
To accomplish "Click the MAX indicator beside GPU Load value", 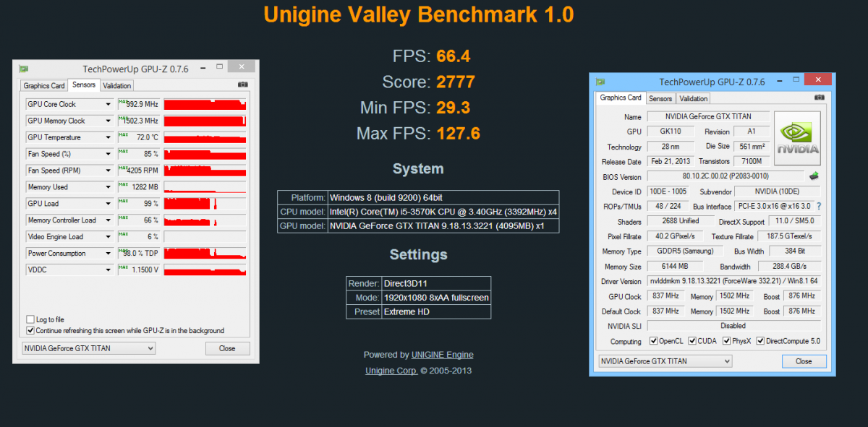I will click(123, 202).
